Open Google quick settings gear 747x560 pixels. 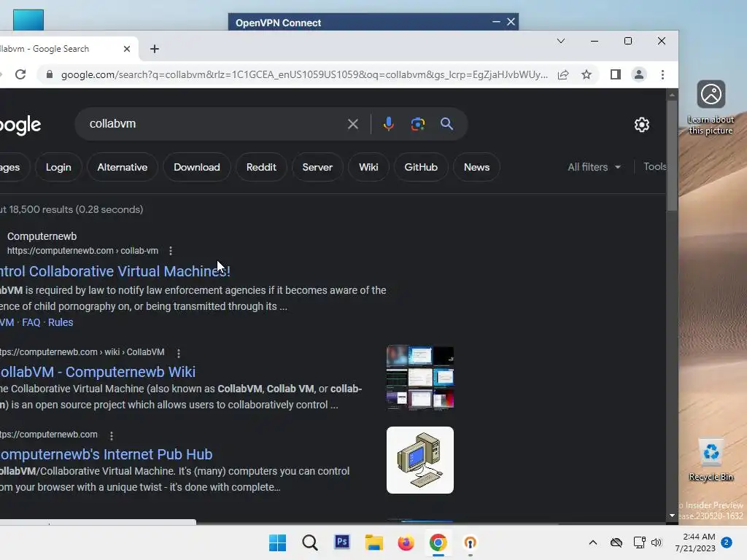pos(642,125)
